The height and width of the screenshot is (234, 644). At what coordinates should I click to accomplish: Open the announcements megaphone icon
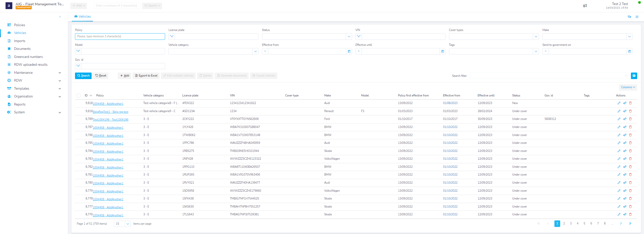(x=585, y=6)
